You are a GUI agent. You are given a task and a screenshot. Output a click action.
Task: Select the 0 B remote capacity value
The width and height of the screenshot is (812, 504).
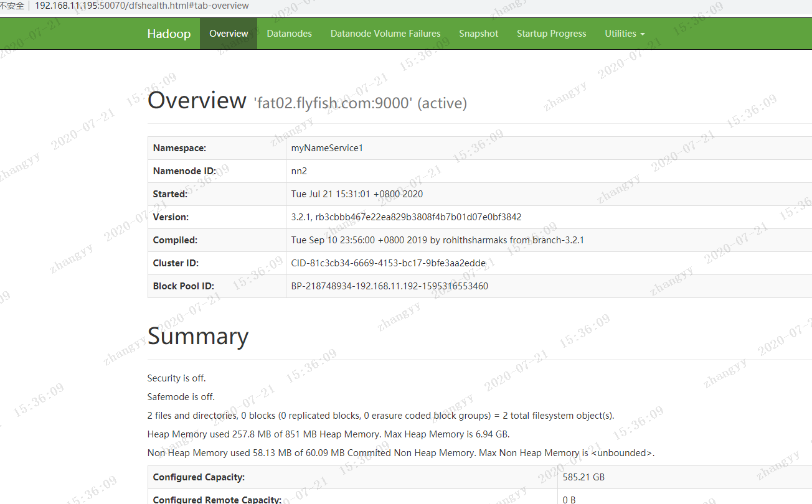(569, 500)
